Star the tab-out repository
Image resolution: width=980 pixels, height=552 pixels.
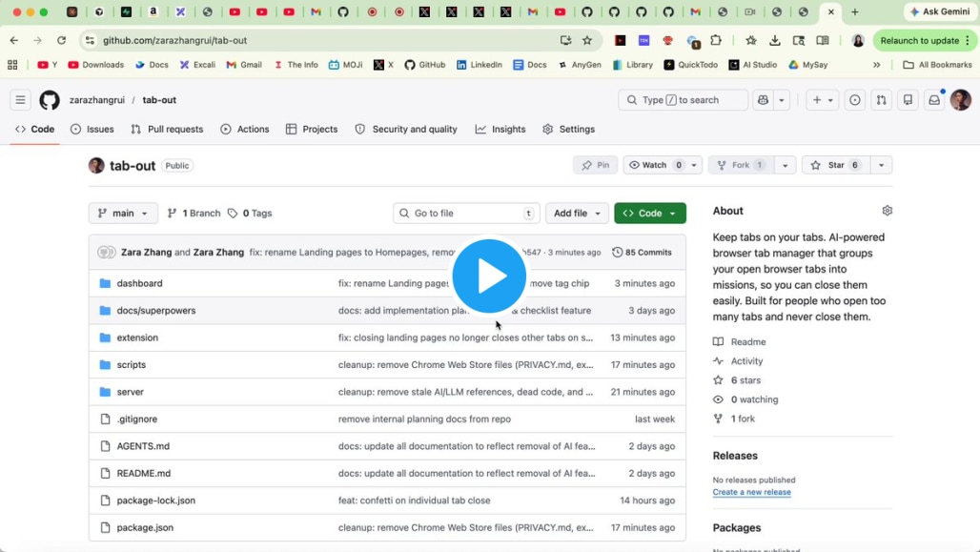[x=836, y=165]
